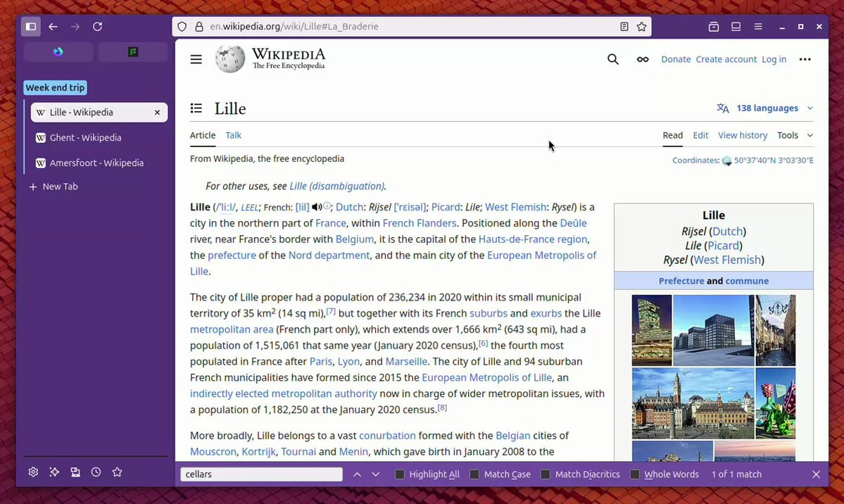Open the browser hamburger menu
Viewport: 844px width, 504px height.
tap(758, 26)
